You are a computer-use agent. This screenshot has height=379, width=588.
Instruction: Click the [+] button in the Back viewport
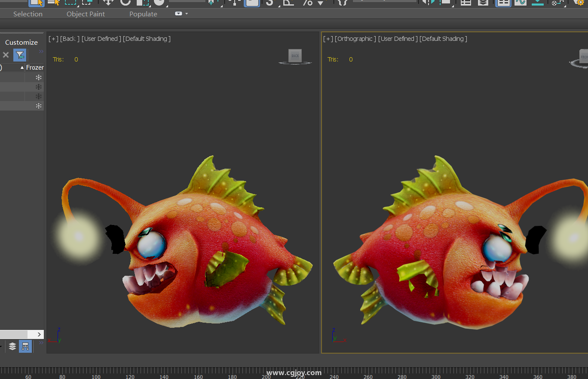coord(53,39)
